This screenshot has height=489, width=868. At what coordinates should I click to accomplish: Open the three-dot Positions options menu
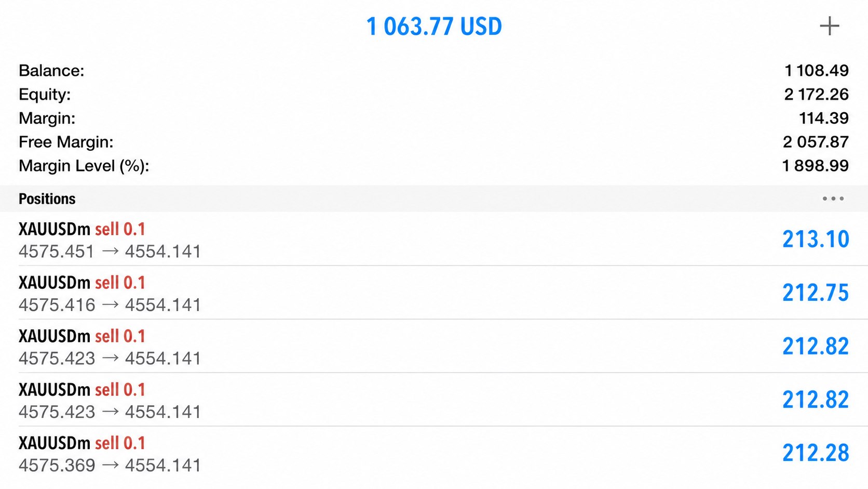tap(833, 199)
